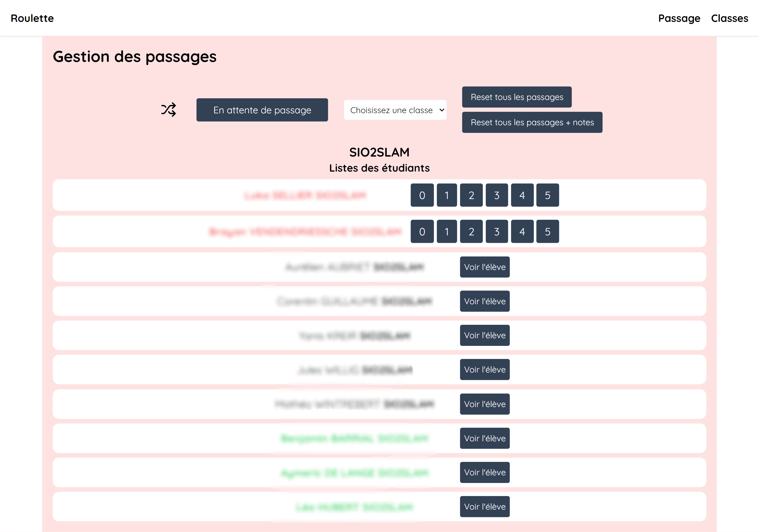759x532 pixels.
Task: Open the Choisissez une classe dropdown
Action: (395, 110)
